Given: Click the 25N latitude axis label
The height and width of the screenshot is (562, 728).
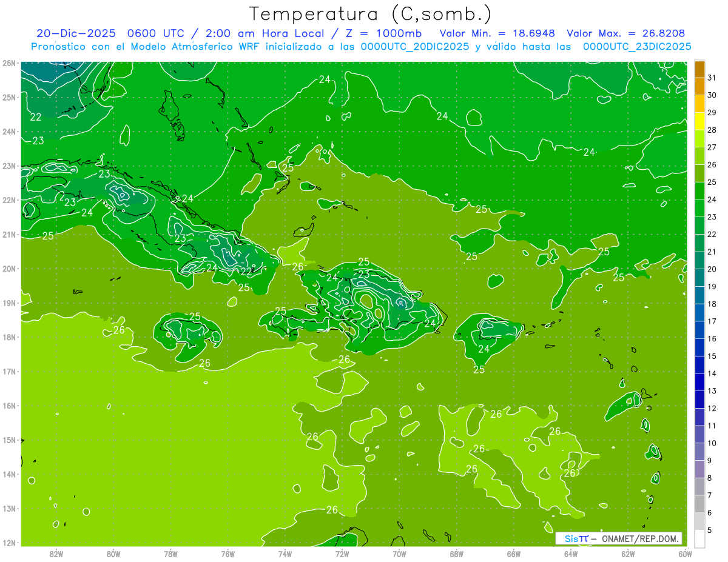Looking at the screenshot, I should tap(9, 97).
